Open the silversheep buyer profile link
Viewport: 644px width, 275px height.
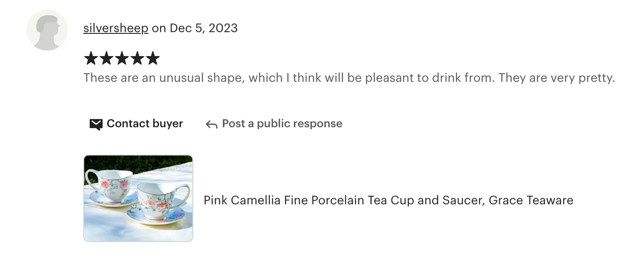click(115, 28)
